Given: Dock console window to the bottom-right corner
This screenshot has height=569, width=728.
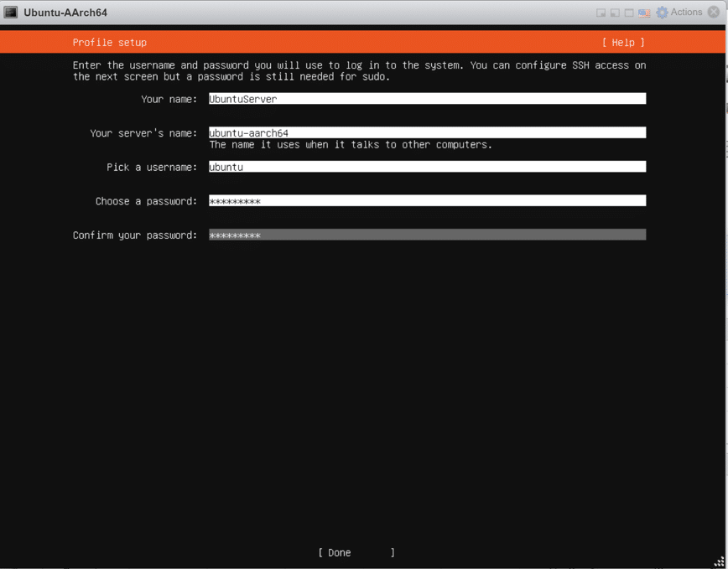Looking at the screenshot, I should point(601,13).
